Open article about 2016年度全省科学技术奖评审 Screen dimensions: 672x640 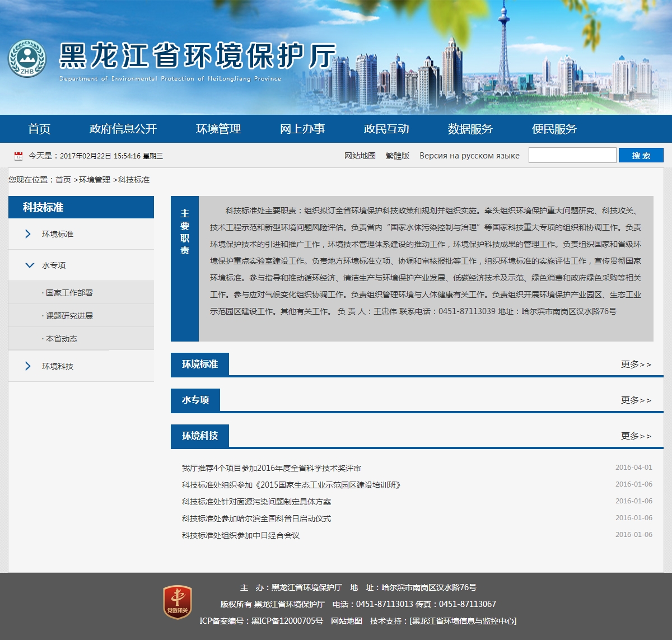point(272,468)
